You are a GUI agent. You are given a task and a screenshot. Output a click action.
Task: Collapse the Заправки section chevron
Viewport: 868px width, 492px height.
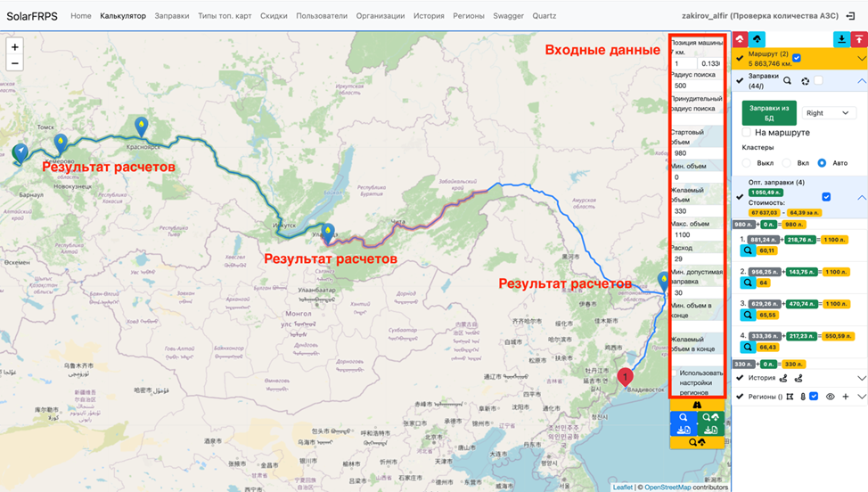862,81
